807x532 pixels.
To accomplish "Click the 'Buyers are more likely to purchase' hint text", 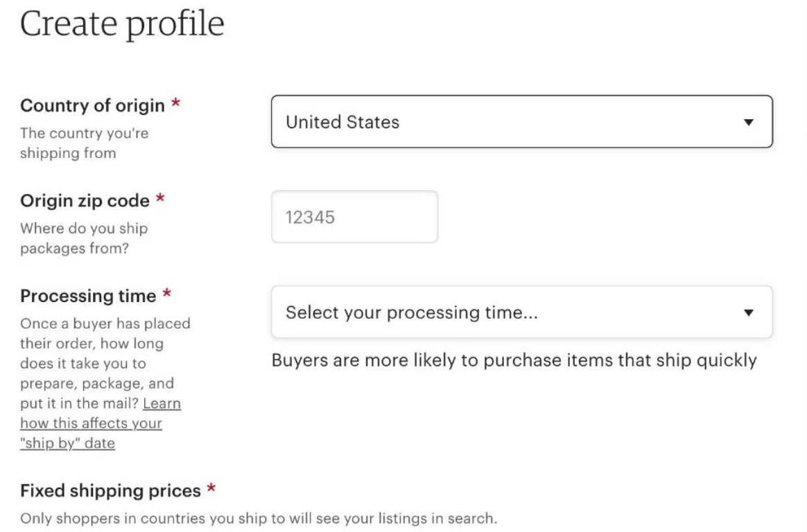I will (x=514, y=360).
